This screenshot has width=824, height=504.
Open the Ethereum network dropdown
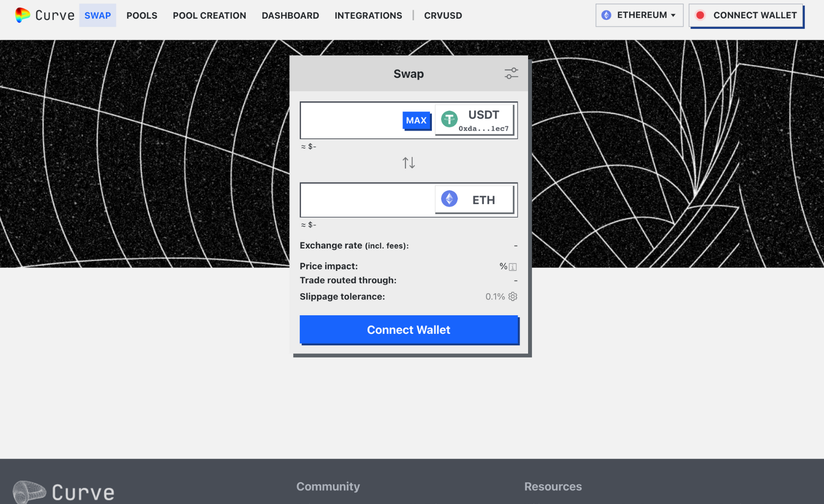pos(639,15)
